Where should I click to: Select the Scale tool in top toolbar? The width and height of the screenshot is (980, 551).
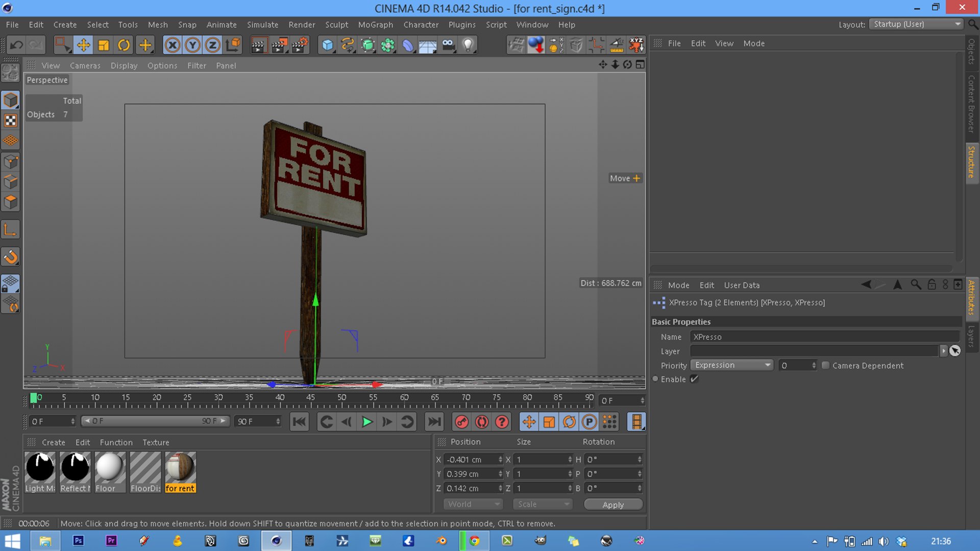tap(104, 45)
